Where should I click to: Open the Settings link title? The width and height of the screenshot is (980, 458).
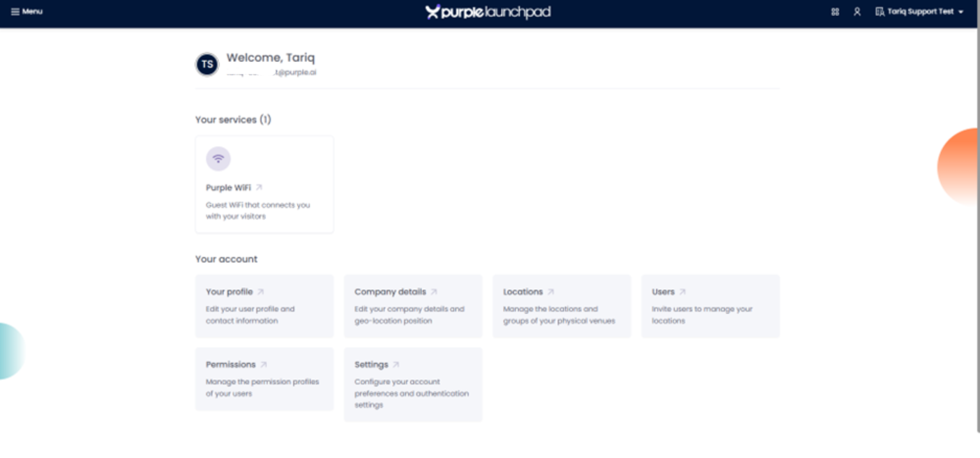(371, 365)
